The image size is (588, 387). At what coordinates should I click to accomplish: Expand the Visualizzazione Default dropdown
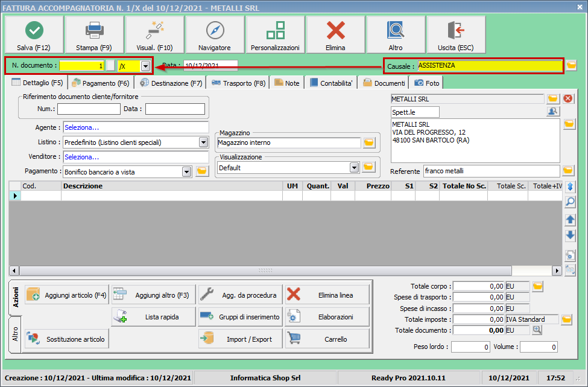coord(354,167)
